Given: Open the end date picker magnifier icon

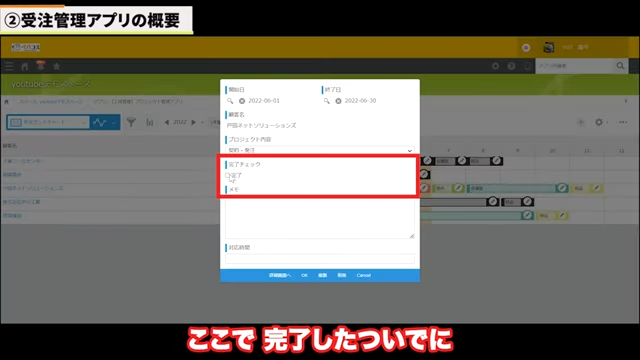Looking at the screenshot, I should pos(327,101).
